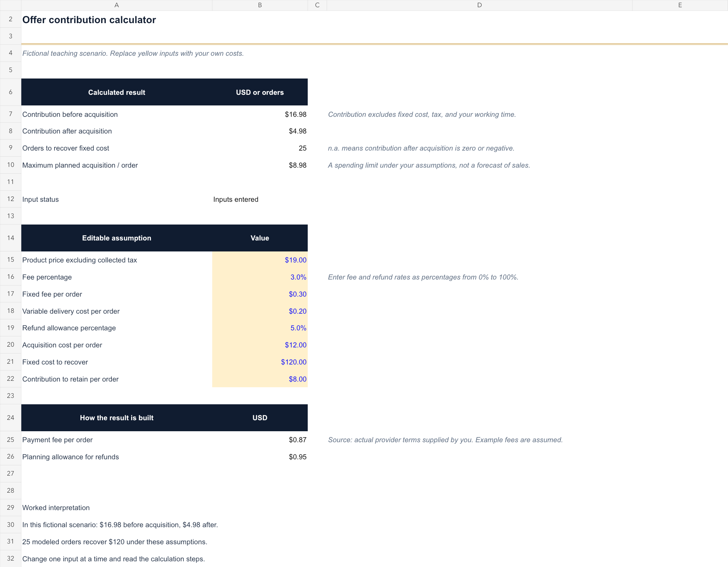Select the $16.98 contribution before acquisition value

pyautogui.click(x=260, y=114)
